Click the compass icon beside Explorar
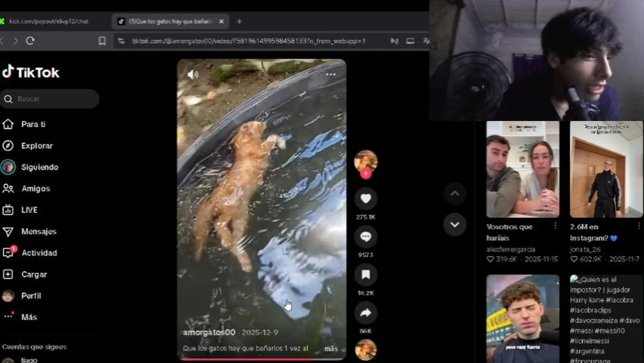644x363 pixels. (x=8, y=146)
